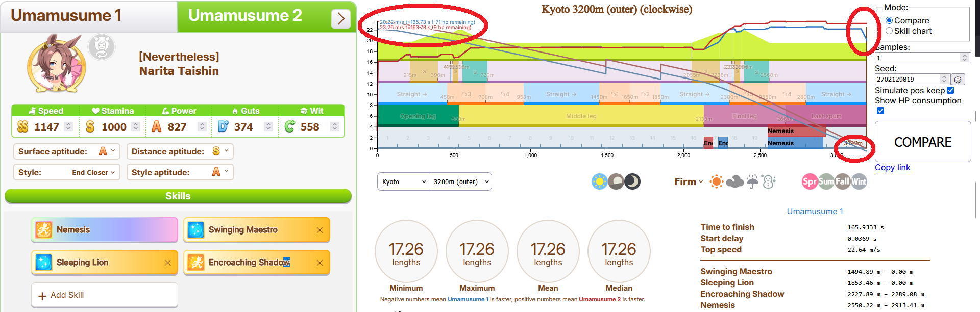Toggle the Simulate pos keep checkbox
Viewport: 980px width, 312px height.
(x=950, y=90)
